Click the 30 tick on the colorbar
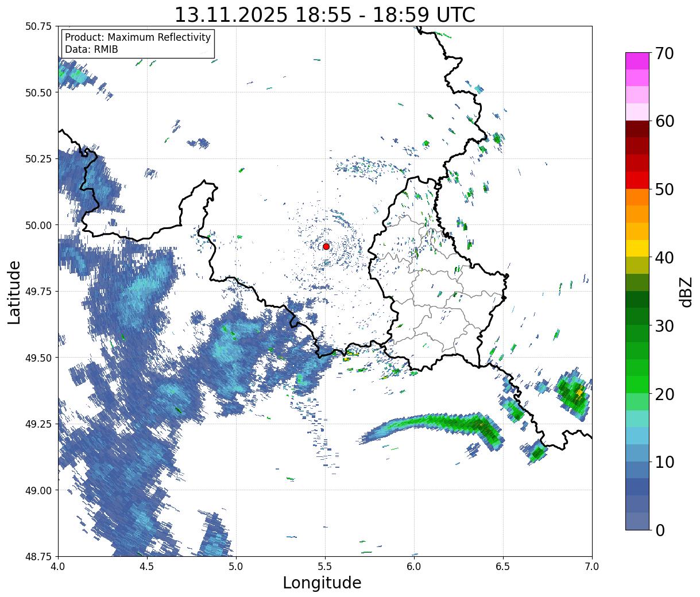This screenshot has width=700, height=597. pyautogui.click(x=664, y=325)
